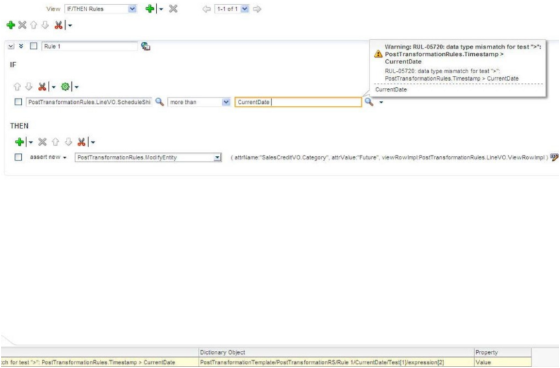The width and height of the screenshot is (560, 368).
Task: Click the double chevron next to Rule 1
Action: 21,46
